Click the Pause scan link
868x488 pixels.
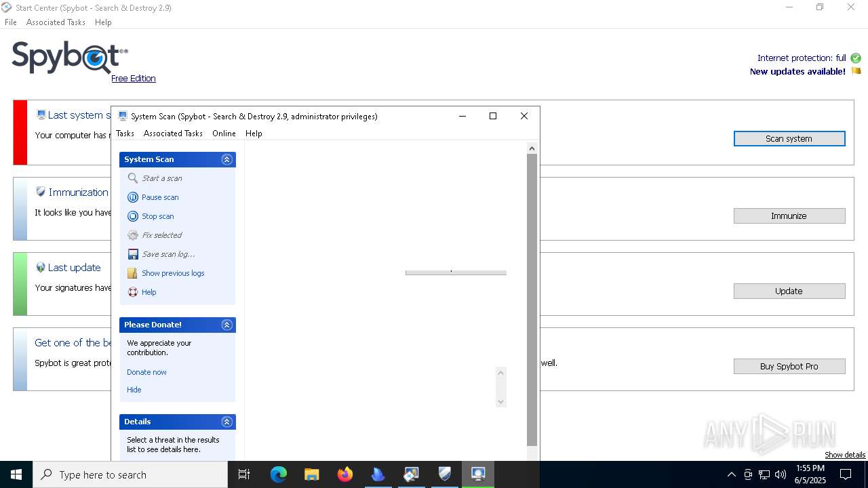pos(160,197)
